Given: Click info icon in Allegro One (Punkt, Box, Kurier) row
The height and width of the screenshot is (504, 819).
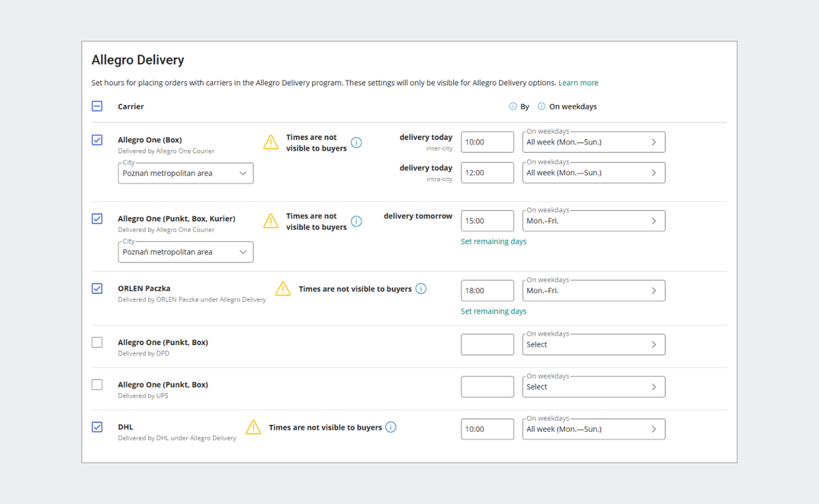Looking at the screenshot, I should pyautogui.click(x=356, y=222).
